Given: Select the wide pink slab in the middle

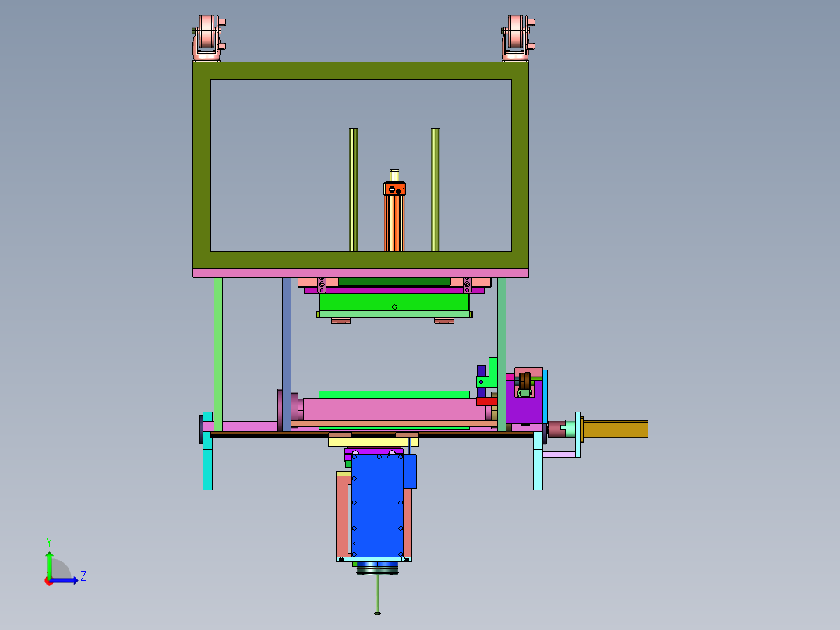Looking at the screenshot, I should click(x=394, y=409).
